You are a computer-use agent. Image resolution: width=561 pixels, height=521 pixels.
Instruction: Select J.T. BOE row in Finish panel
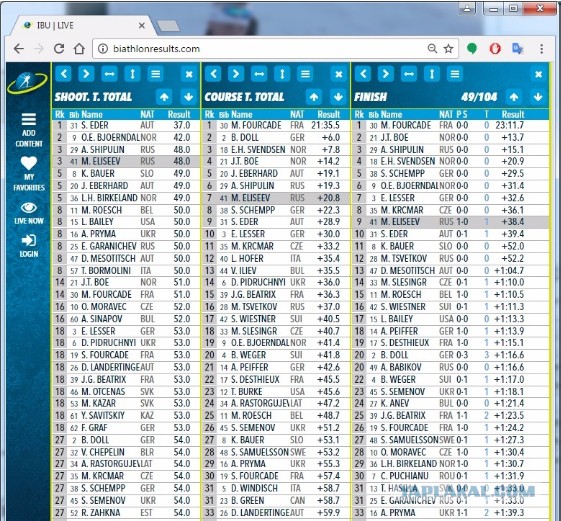point(450,137)
